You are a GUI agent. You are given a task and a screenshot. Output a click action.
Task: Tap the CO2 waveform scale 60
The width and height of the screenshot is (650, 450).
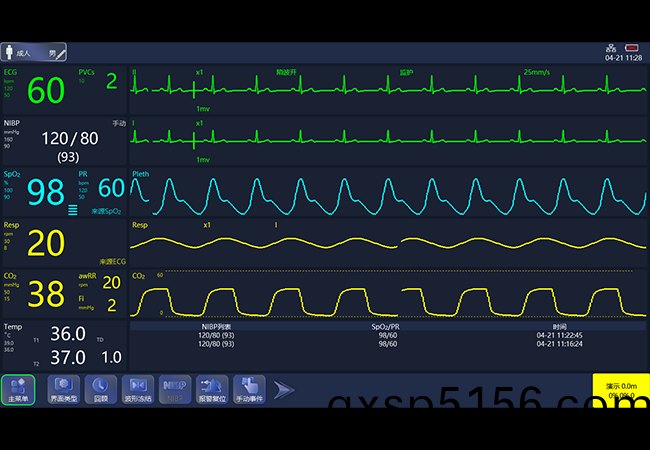tap(160, 275)
